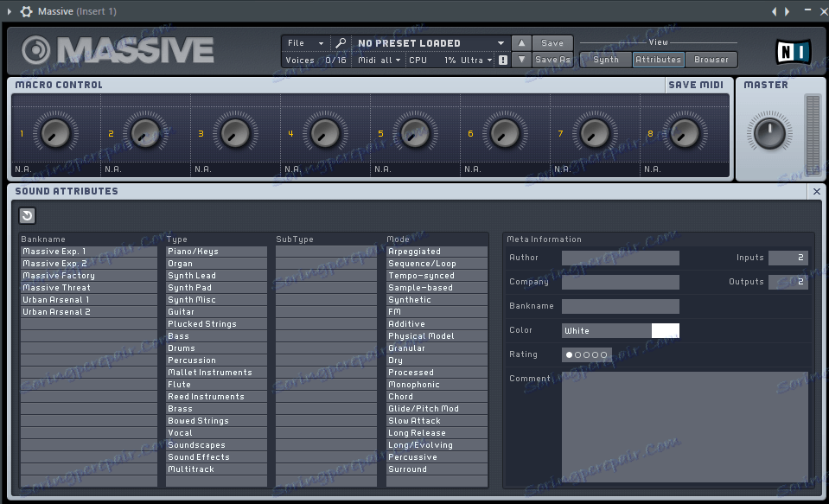Select the Urban Arsenal 2 bank

pos(89,312)
